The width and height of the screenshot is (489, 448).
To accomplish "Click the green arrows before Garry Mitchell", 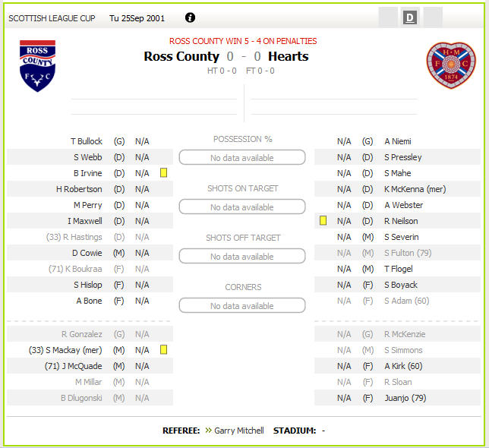I will click(x=208, y=431).
